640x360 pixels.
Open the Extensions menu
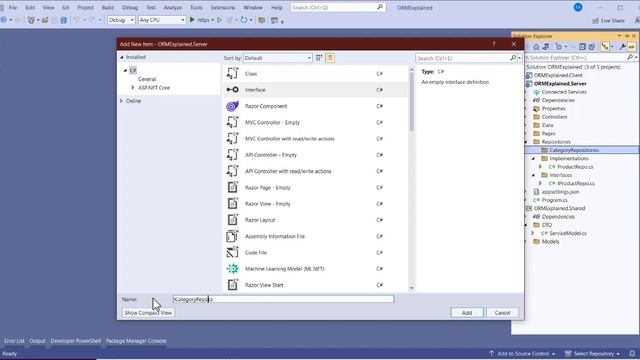[x=223, y=7]
